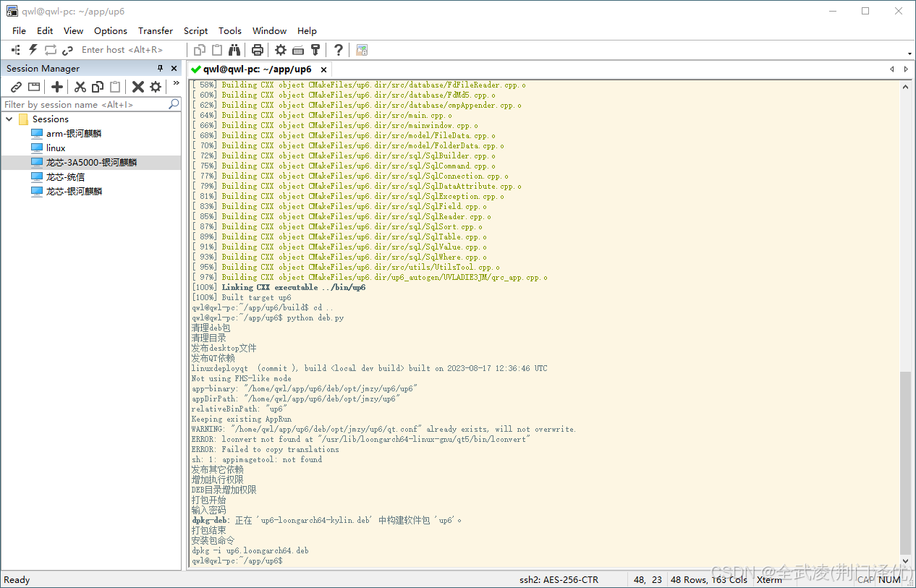Delete the selected session with the X icon

pos(137,87)
